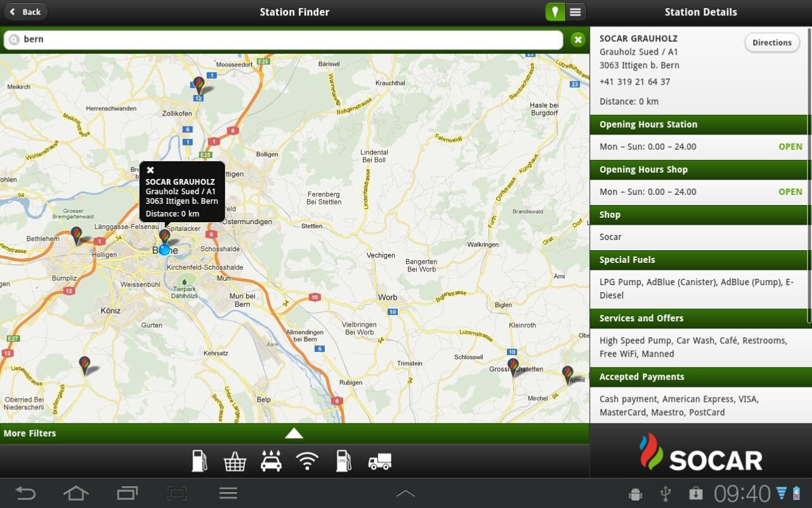Open the More Filters label
812x508 pixels.
[30, 433]
